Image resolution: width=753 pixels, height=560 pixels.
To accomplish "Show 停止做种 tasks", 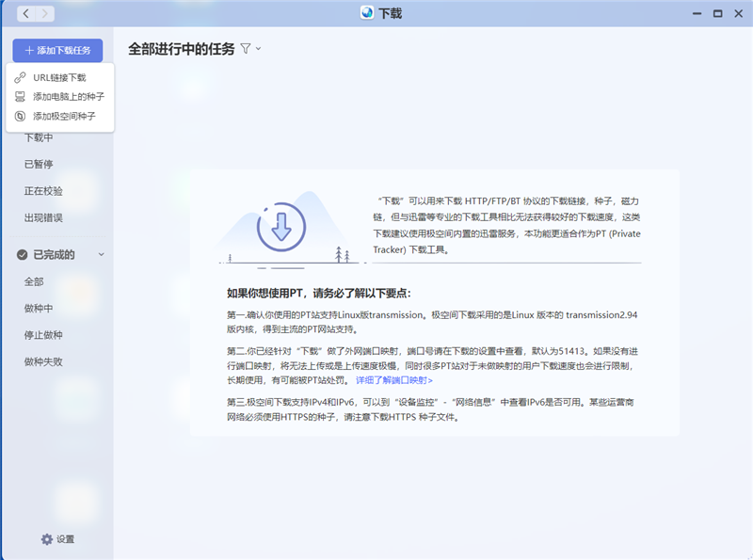I will tap(43, 334).
